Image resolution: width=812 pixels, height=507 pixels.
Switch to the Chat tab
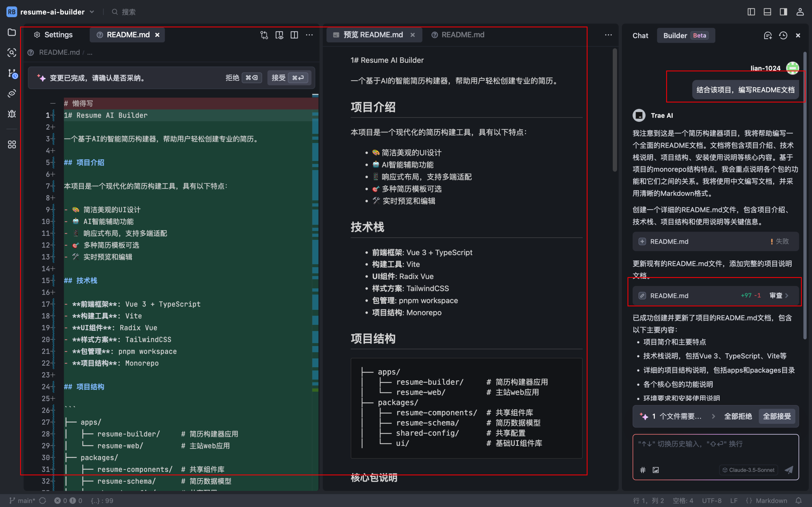pyautogui.click(x=640, y=35)
